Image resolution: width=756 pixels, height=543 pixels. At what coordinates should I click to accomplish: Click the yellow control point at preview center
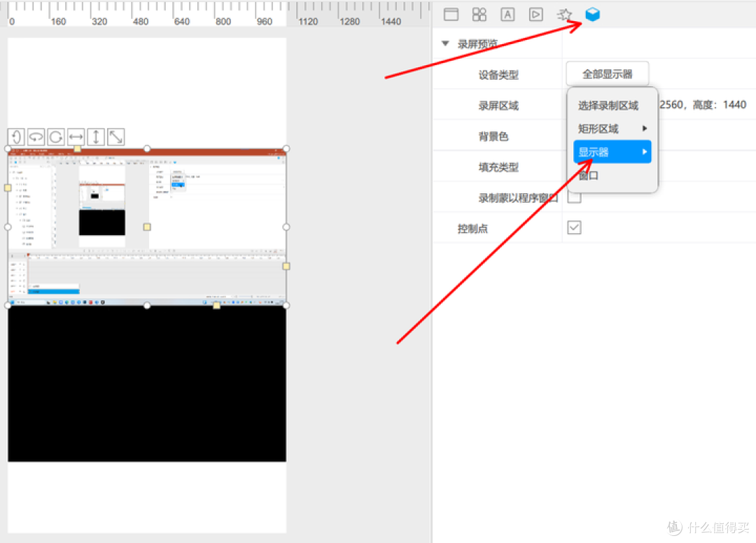[147, 227]
